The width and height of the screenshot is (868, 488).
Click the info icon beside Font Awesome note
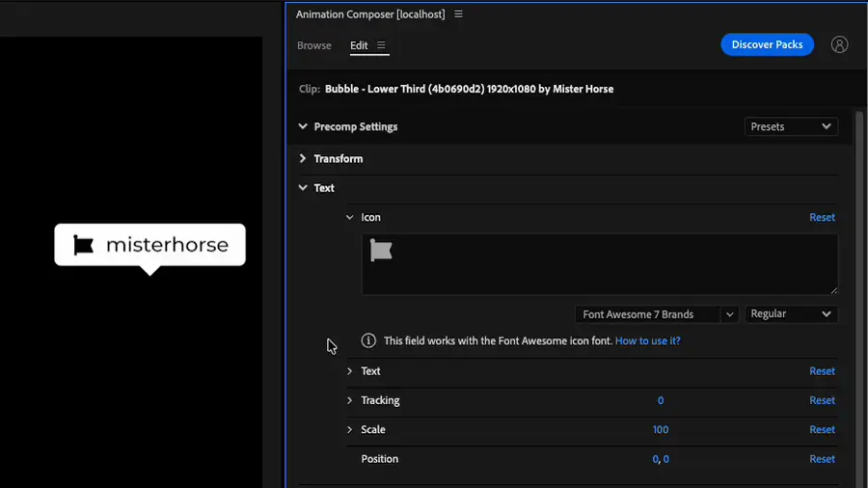click(x=368, y=340)
